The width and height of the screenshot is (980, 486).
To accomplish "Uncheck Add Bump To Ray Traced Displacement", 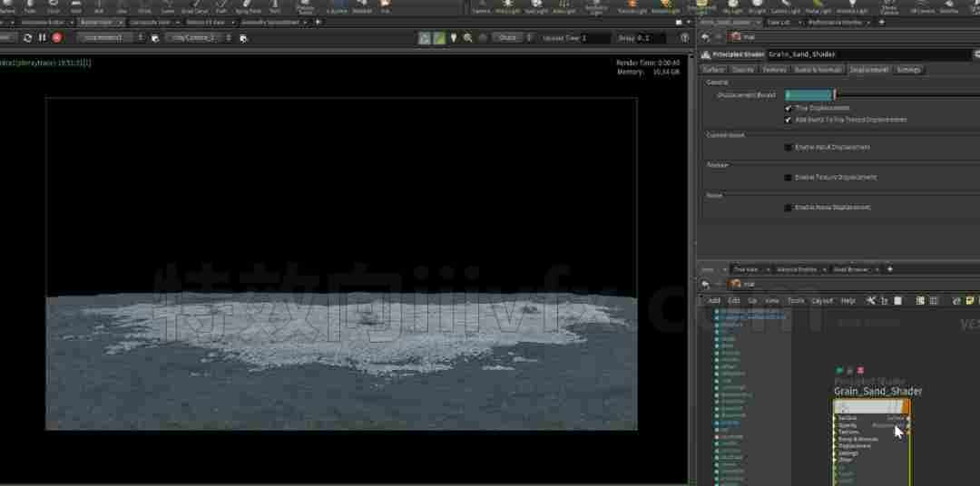I will pos(789,120).
